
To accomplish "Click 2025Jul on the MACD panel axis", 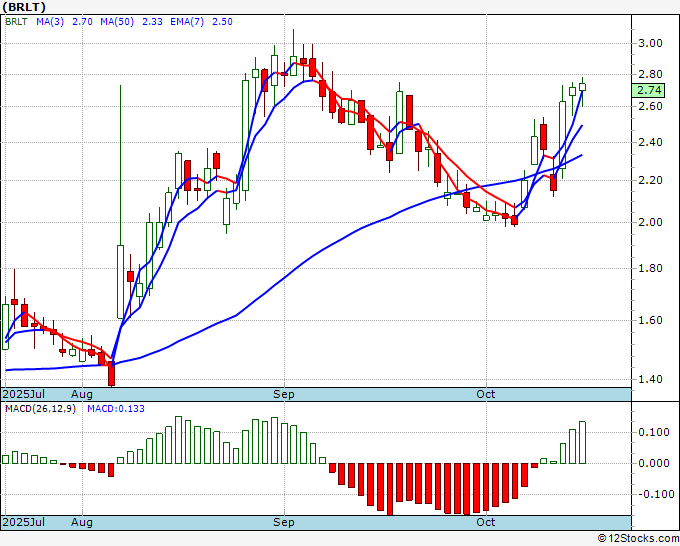I will tap(24, 522).
